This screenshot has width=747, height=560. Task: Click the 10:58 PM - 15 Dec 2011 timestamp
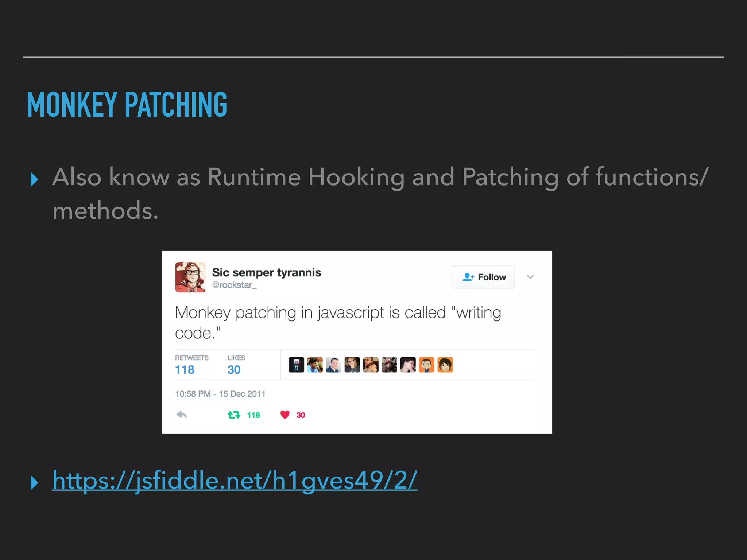[220, 394]
